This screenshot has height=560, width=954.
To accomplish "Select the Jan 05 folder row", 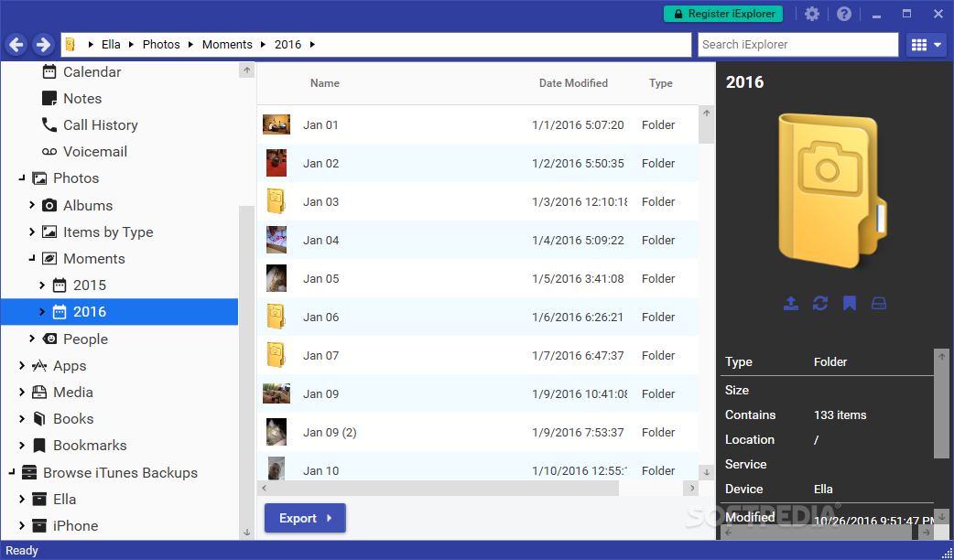I will coord(478,278).
